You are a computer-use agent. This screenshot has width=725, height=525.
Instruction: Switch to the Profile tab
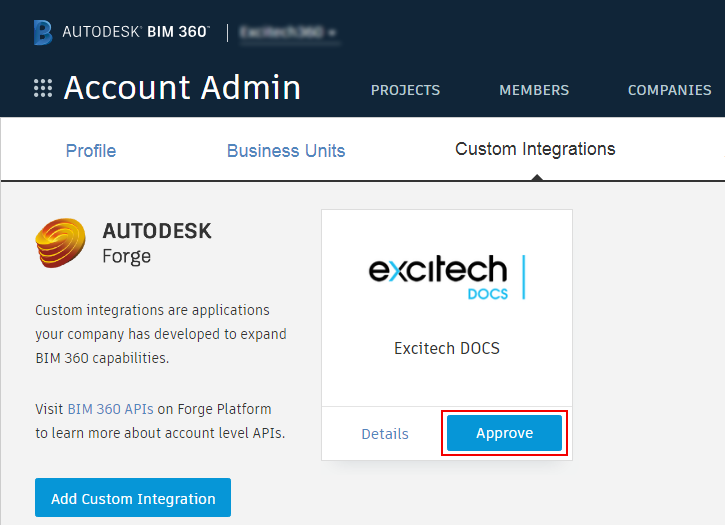tap(91, 151)
